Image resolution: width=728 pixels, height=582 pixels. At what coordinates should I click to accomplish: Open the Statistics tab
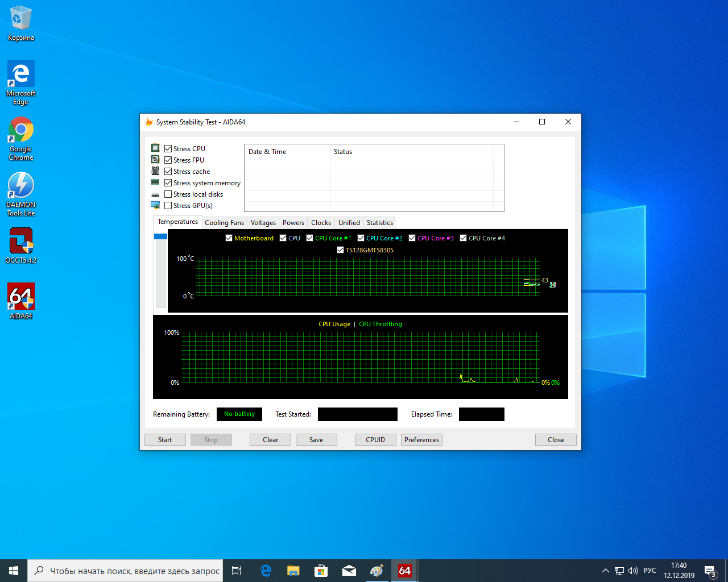[379, 223]
